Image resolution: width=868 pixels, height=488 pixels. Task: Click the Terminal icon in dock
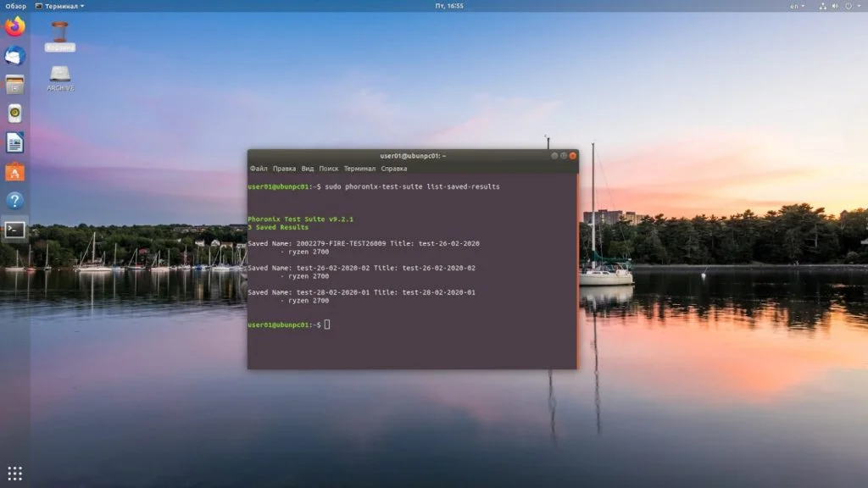coord(14,230)
